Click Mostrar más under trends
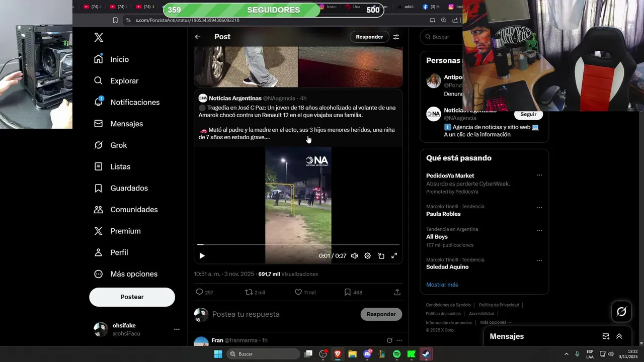This screenshot has height=362, width=644. [x=442, y=285]
